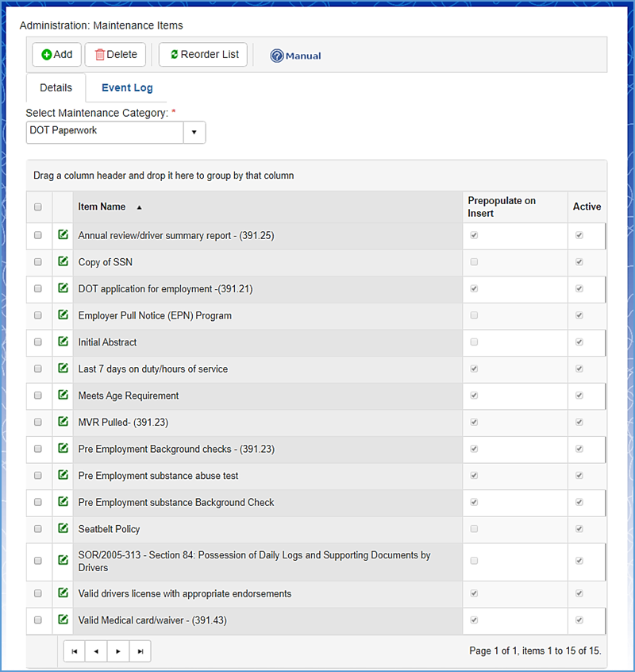The width and height of the screenshot is (635, 672).
Task: Jump to the last page of results
Action: [140, 651]
